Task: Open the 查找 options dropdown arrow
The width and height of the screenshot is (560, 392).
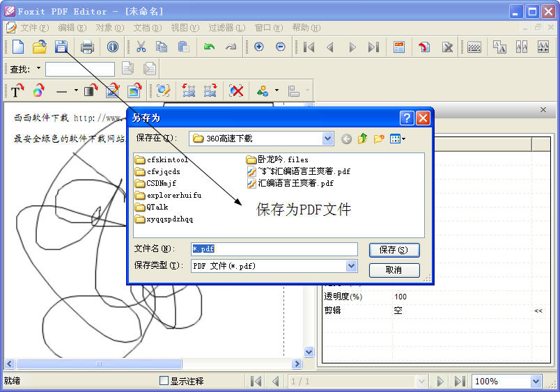Action: [38, 68]
